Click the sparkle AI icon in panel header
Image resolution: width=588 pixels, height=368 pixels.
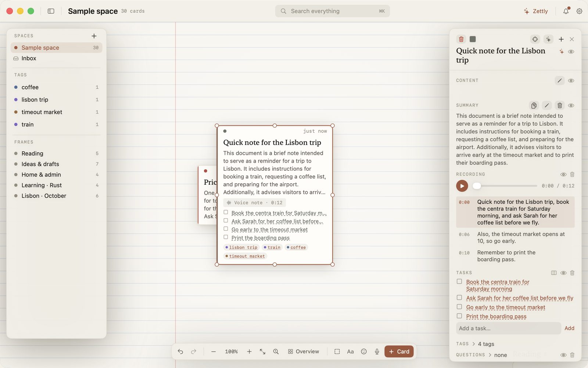pos(548,39)
